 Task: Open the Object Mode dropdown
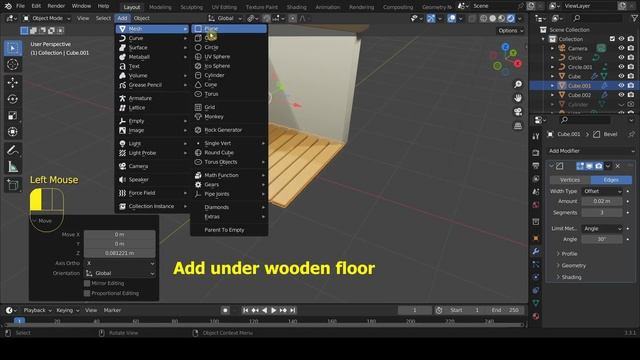point(47,18)
